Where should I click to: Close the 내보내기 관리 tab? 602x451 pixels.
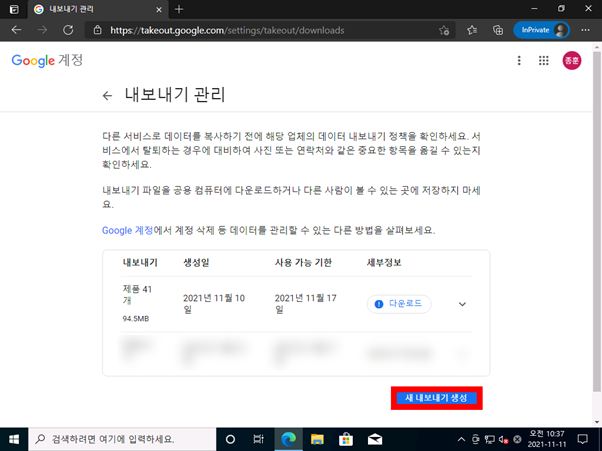point(159,10)
